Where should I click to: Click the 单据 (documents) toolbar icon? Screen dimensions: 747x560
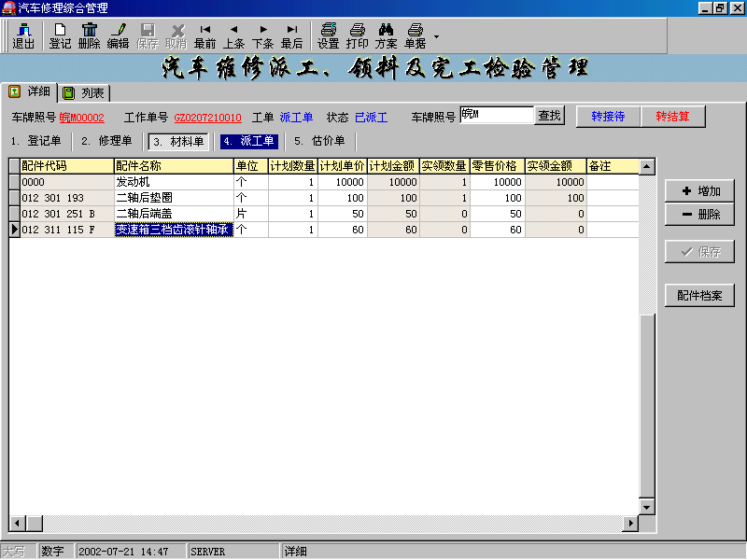(415, 36)
